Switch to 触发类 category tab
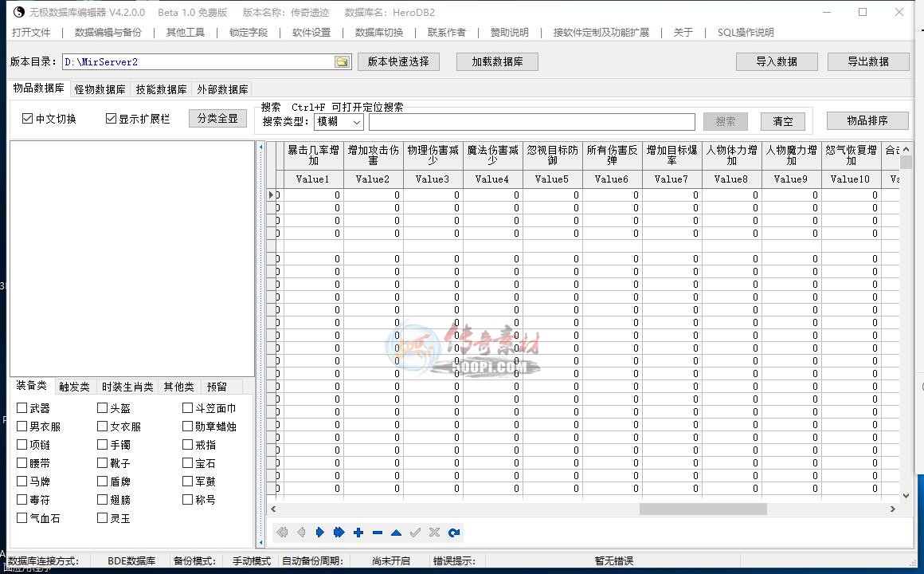The height and width of the screenshot is (574, 924). 74,387
